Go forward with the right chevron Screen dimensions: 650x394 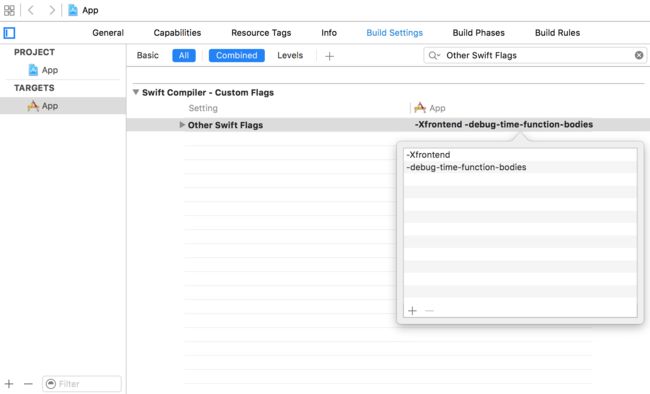51,10
